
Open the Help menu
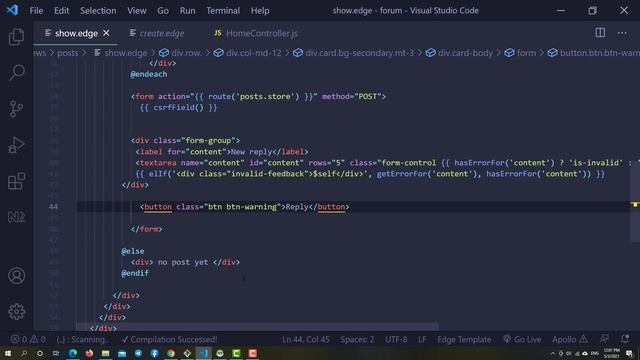(260, 11)
